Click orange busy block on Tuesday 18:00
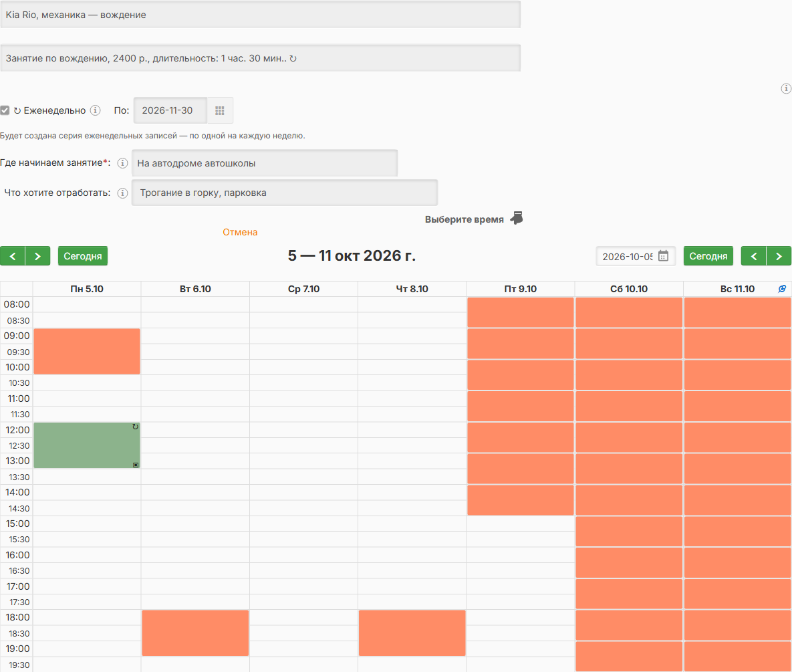 (195, 633)
